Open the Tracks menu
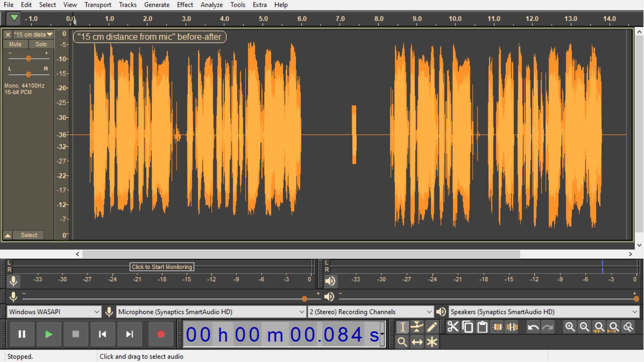Screen dimensions: 644x362 [x=128, y=5]
